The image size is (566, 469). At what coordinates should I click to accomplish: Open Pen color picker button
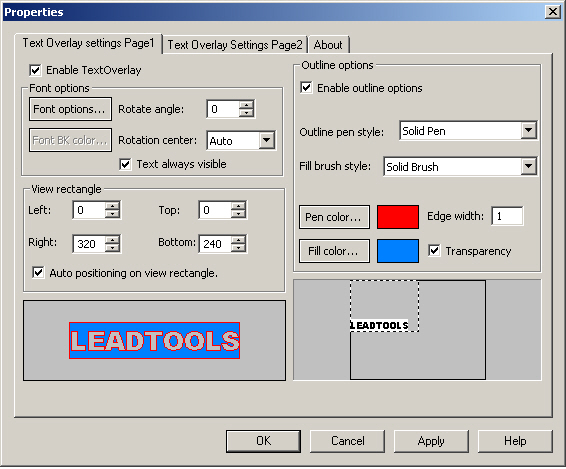(334, 217)
